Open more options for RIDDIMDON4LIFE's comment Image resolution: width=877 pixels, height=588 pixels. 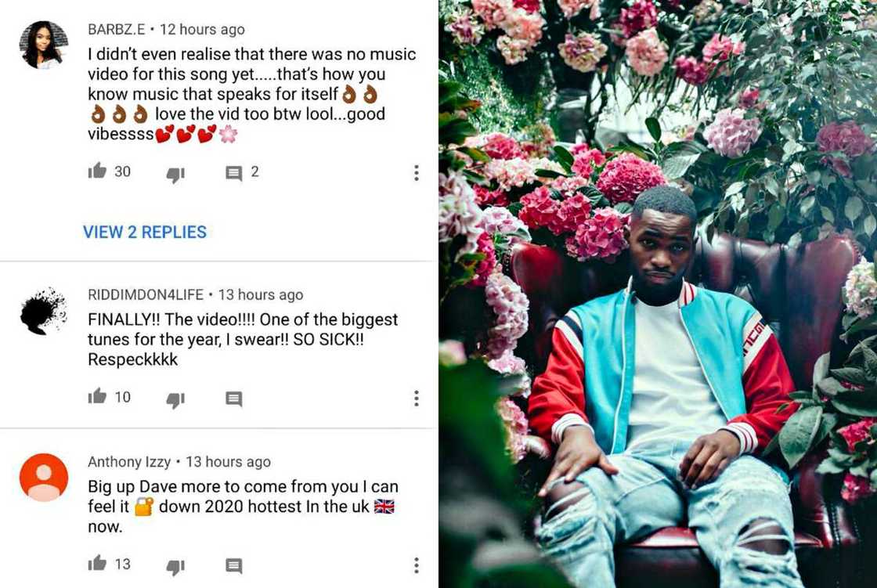point(416,399)
